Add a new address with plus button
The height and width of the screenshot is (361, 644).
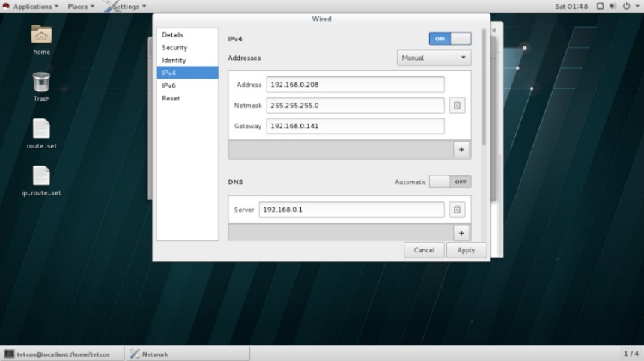(x=461, y=149)
